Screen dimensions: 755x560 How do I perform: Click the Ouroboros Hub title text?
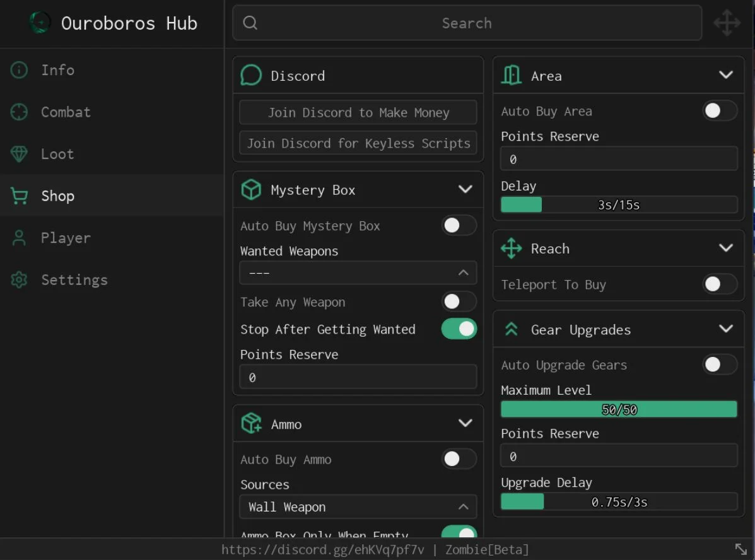[129, 23]
